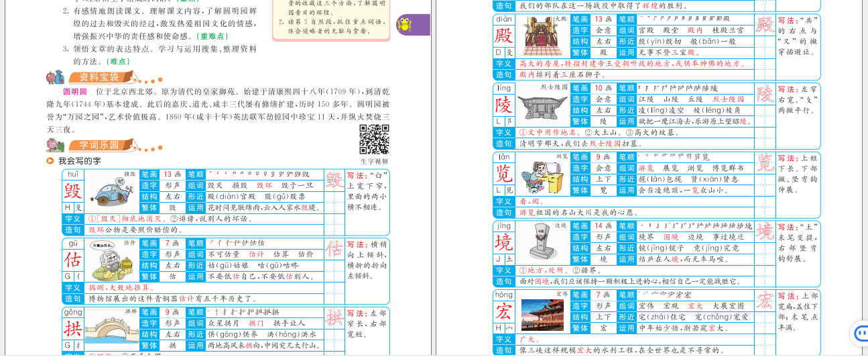Click the 资料宝袋 section mascot icon

(55, 76)
